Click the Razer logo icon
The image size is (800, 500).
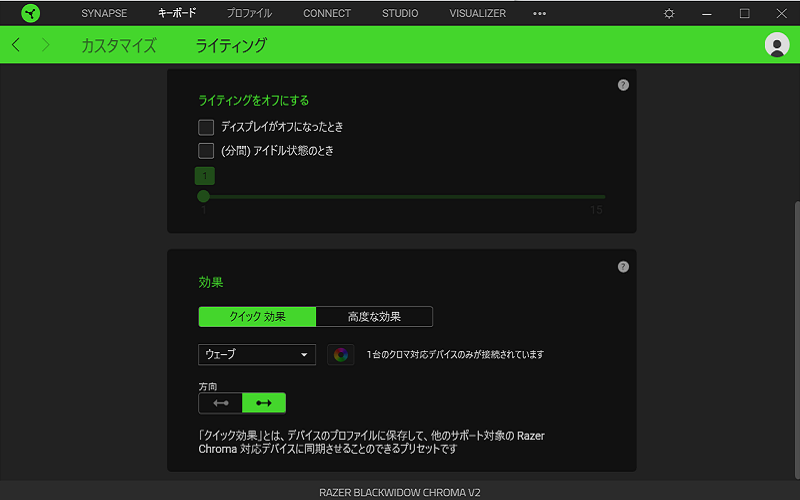31,13
